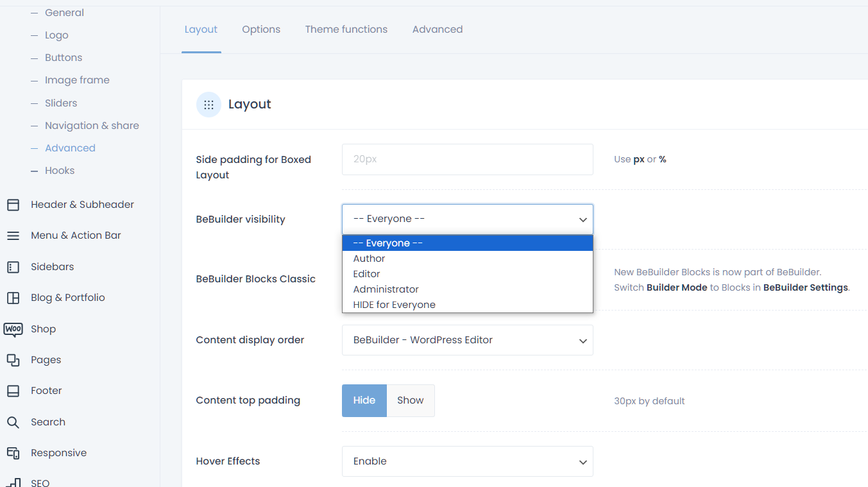Open Responsive section label
Screen dimensions: 868x487
(58, 453)
